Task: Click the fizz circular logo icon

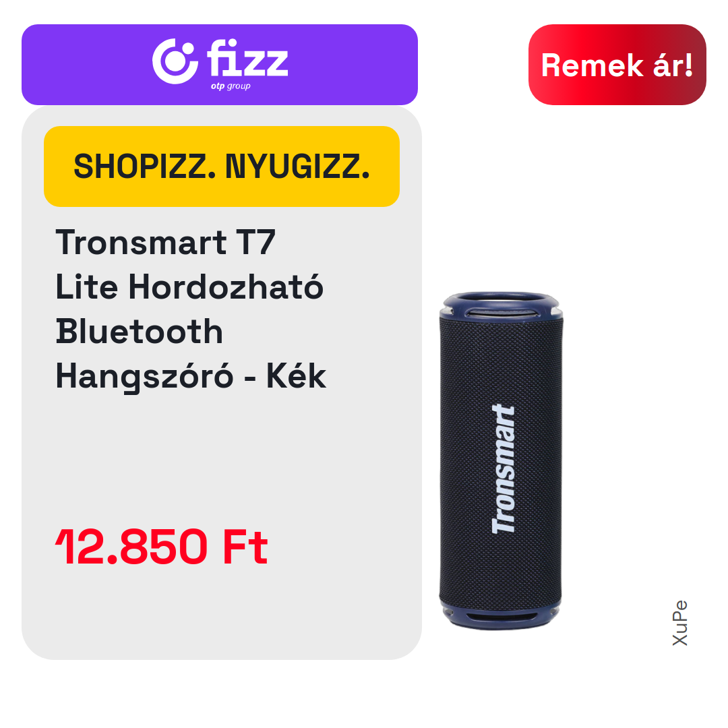Action: point(175,61)
